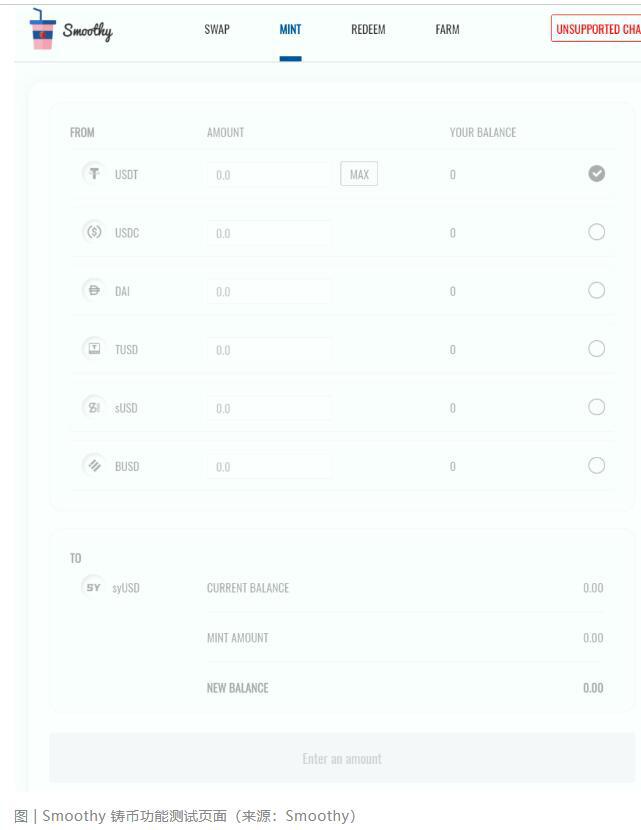This screenshot has height=830, width=641.
Task: Click the Smoothy milkshake logo
Action: (x=40, y=30)
